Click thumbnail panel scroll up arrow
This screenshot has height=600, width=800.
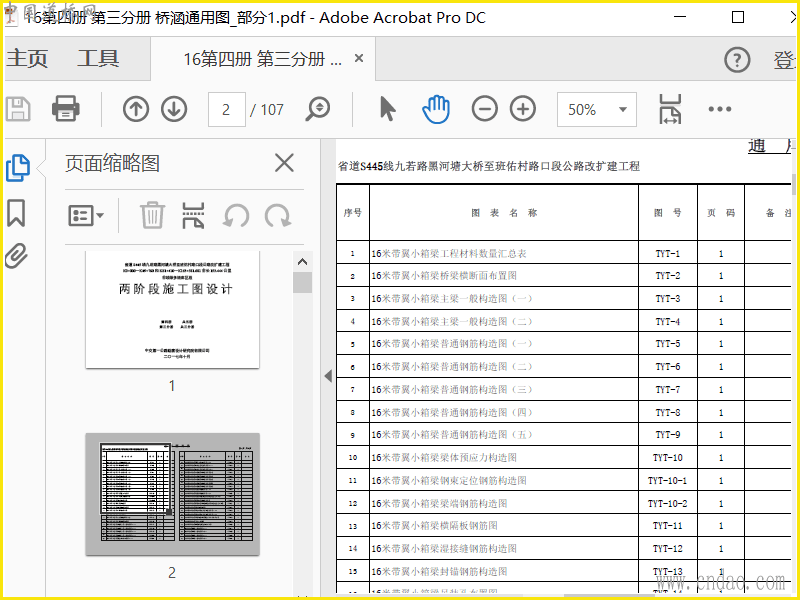(303, 262)
